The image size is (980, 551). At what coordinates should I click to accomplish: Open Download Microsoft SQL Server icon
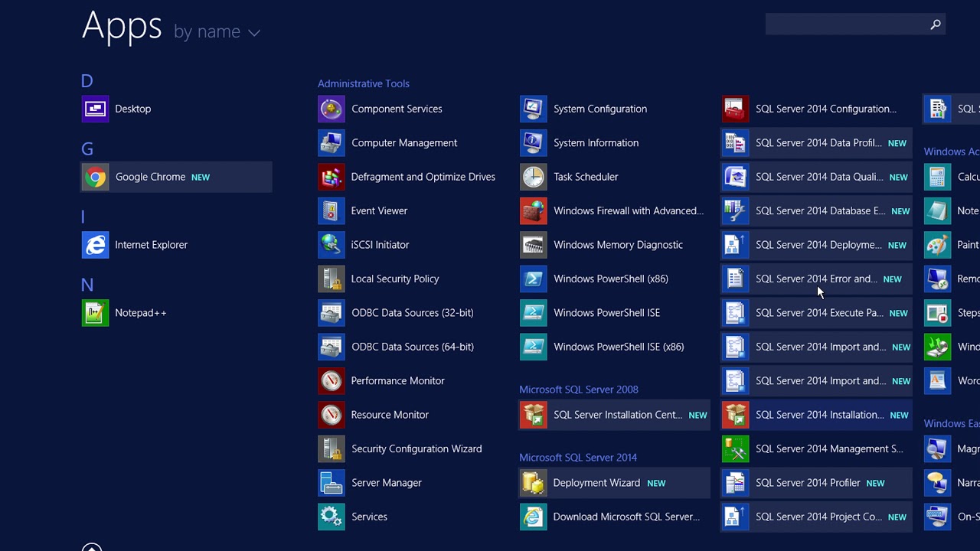[534, 517]
